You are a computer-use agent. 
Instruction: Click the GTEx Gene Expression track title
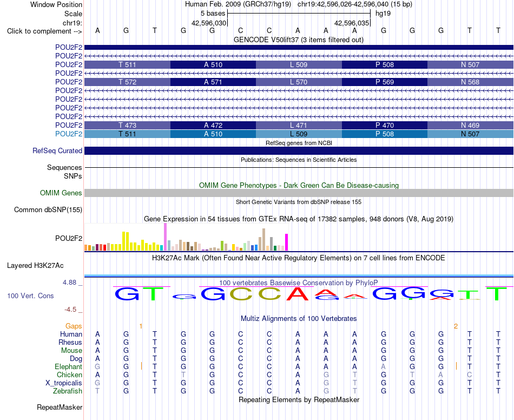299,219
